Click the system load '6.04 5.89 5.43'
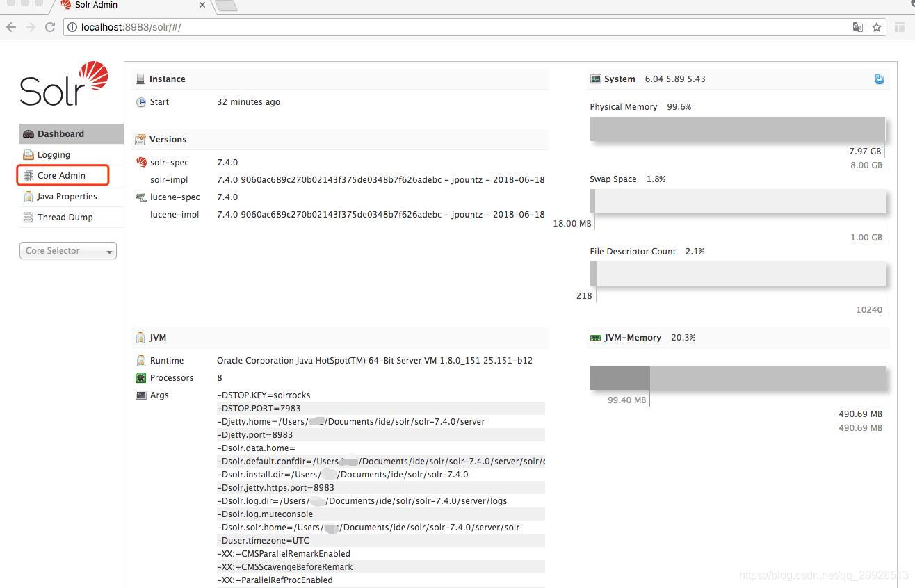 (675, 79)
